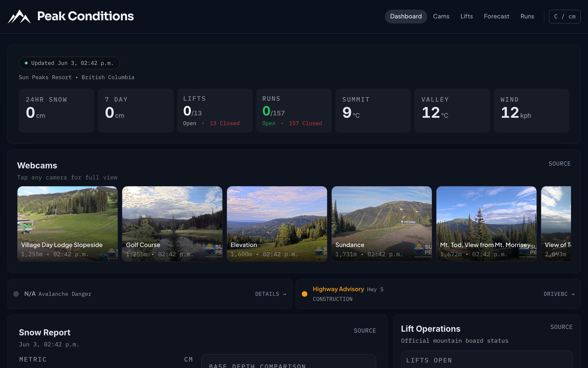Image resolution: width=588 pixels, height=368 pixels.
Task: Click the 157 Closed runs text
Action: coord(305,124)
